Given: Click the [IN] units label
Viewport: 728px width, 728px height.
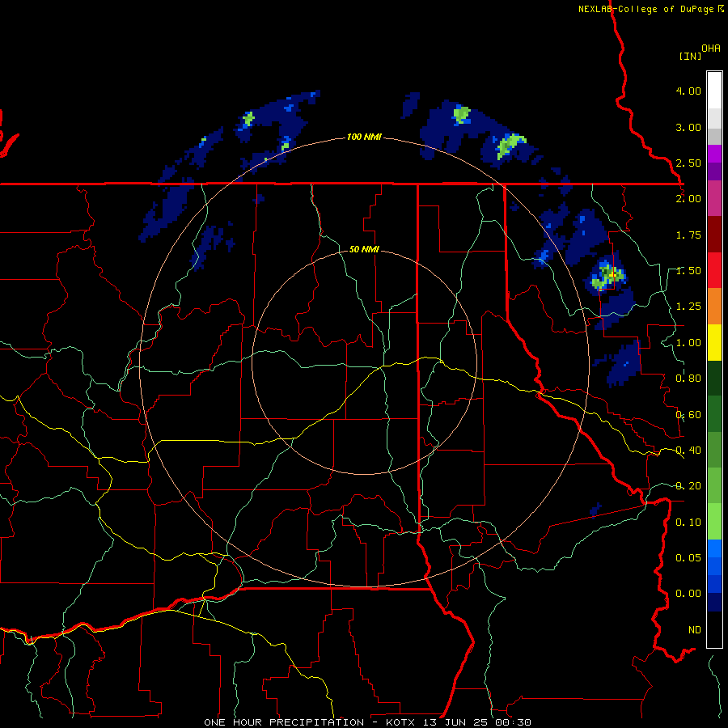Looking at the screenshot, I should 690,56.
